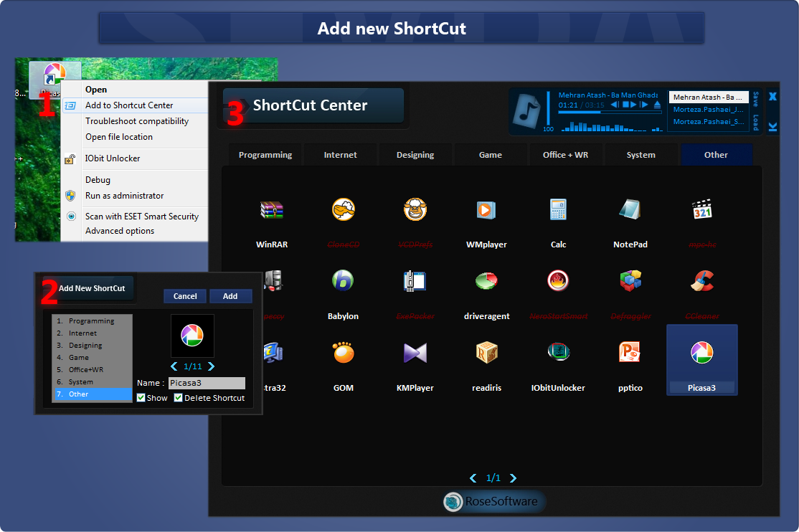Image resolution: width=799 pixels, height=532 pixels.
Task: Select category 7. Other in list
Action: [93, 394]
